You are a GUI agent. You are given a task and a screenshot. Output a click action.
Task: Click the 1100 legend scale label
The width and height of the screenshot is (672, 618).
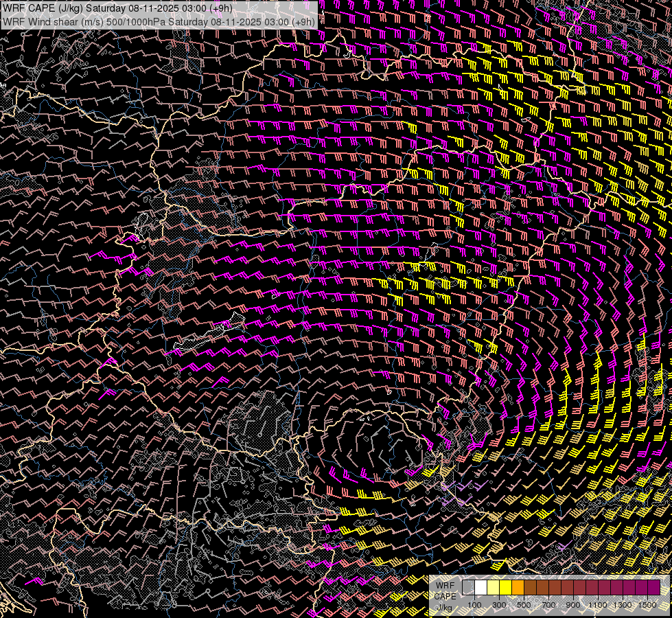point(598,605)
